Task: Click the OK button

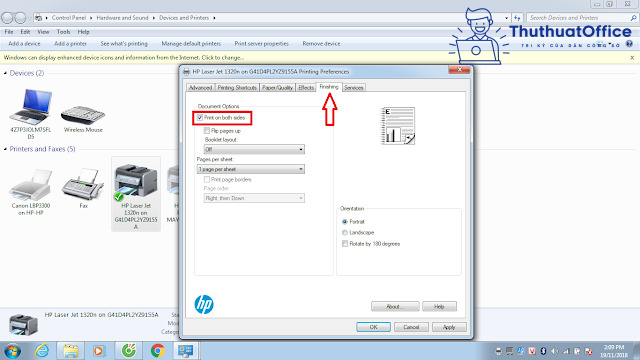Action: tap(373, 327)
